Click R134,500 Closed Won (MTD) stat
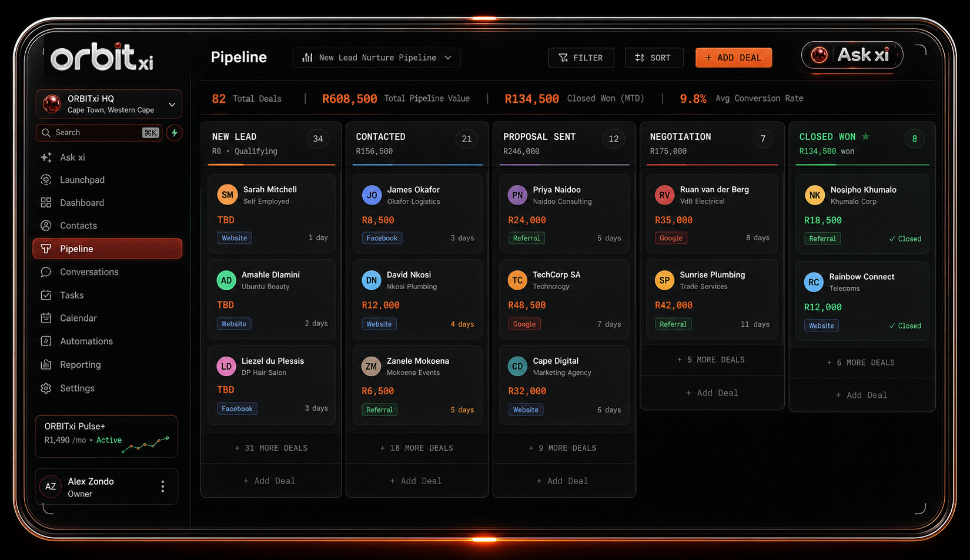 [574, 99]
